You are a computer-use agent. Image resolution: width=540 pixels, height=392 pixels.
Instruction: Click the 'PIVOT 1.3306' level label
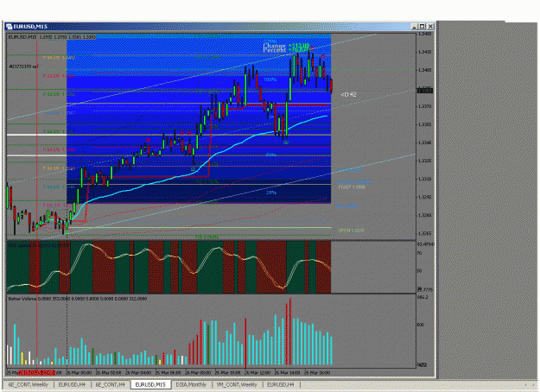pos(352,187)
